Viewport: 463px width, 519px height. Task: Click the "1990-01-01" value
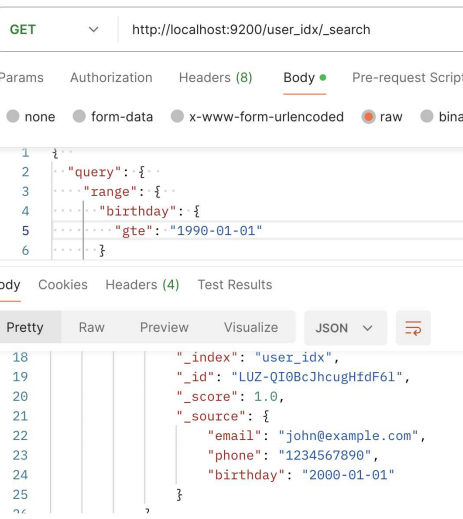pos(216,231)
